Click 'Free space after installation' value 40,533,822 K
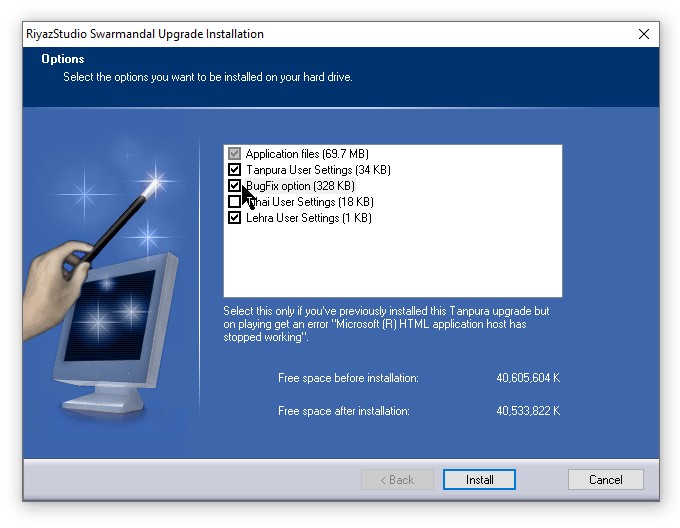This screenshot has height=528, width=680. tap(528, 411)
